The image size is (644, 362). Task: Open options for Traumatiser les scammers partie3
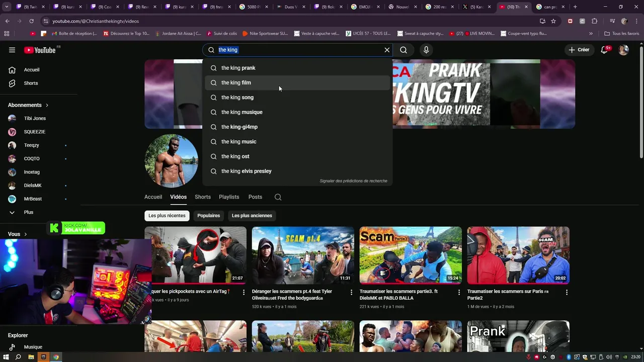(x=459, y=292)
